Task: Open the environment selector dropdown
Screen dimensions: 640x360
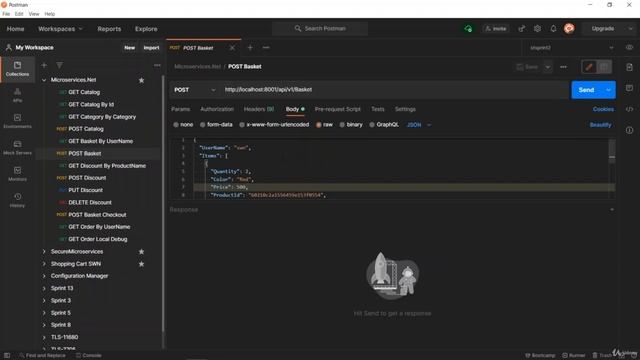Action: click(x=571, y=48)
